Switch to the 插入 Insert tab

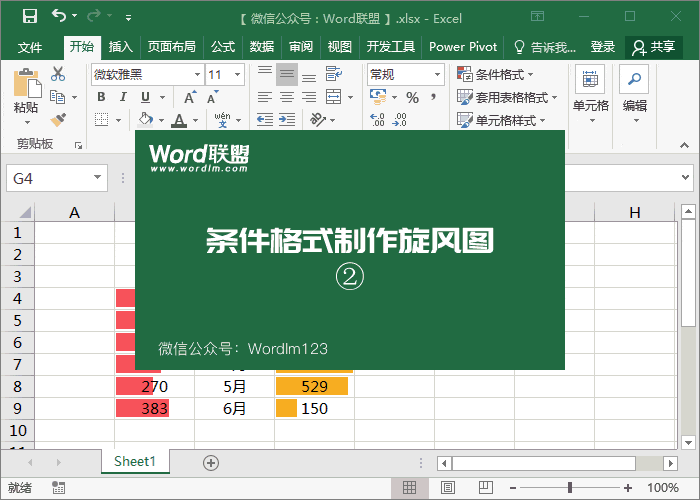(x=121, y=47)
